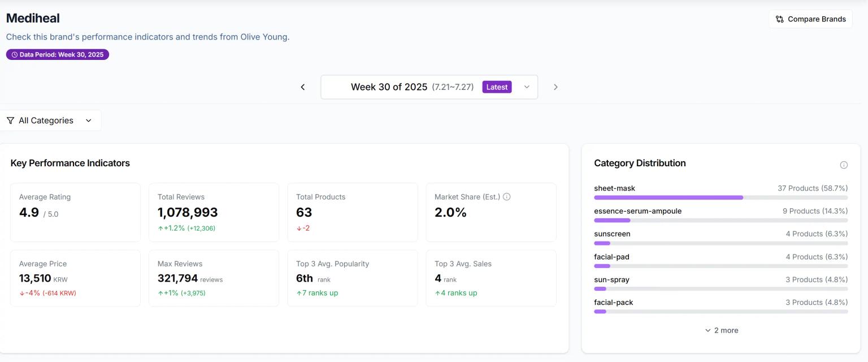Click the essence-serum-ampoule progress bar
The height and width of the screenshot is (362, 868).
pyautogui.click(x=721, y=221)
